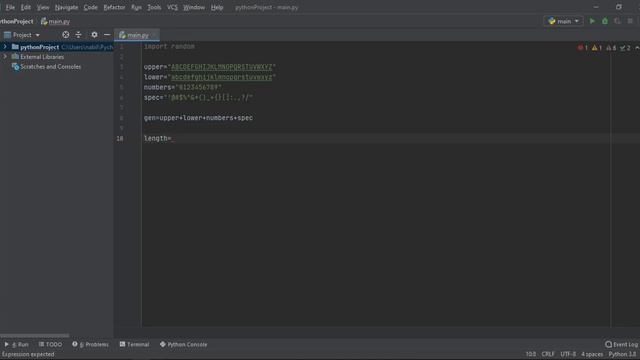This screenshot has width=640, height=360.
Task: Click the yellow warning count indicator
Action: (597, 48)
